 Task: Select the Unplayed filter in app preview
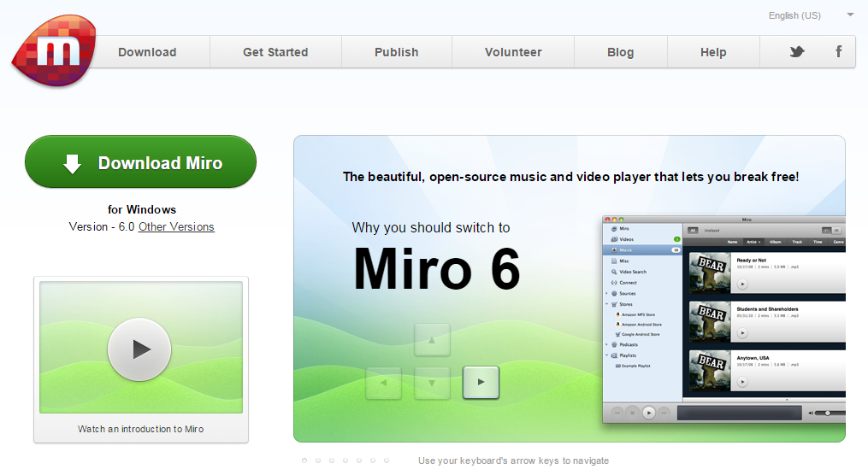point(712,230)
